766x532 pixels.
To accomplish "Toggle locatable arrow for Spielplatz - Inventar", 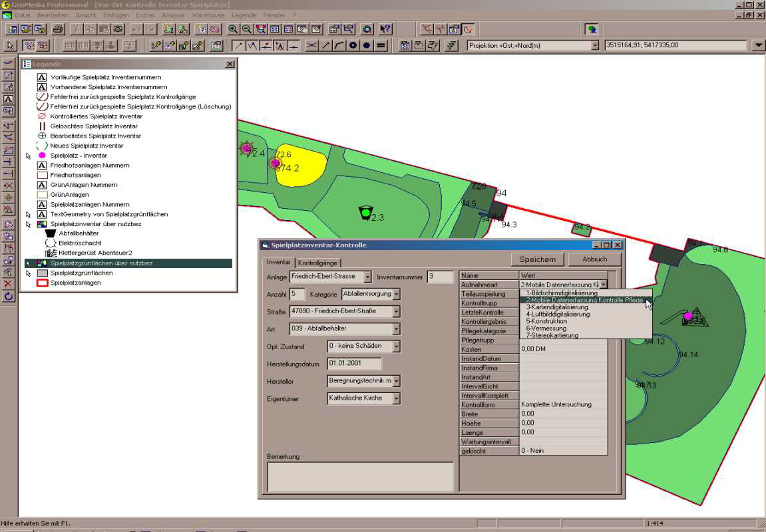I will point(29,156).
